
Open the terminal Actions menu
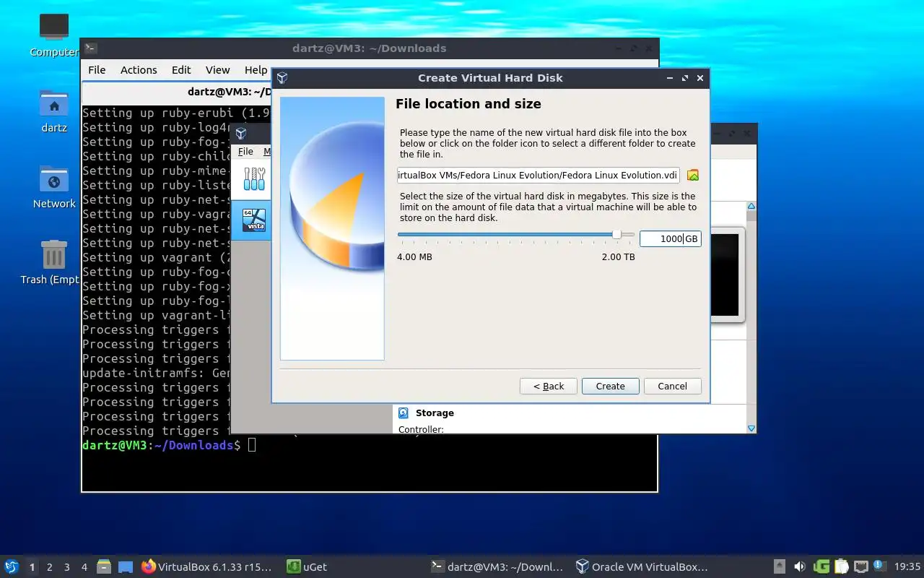(x=139, y=70)
